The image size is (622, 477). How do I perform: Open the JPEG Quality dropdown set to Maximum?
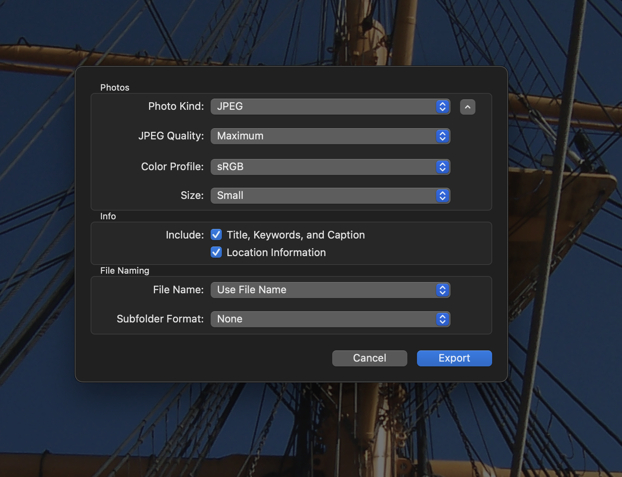(322, 136)
